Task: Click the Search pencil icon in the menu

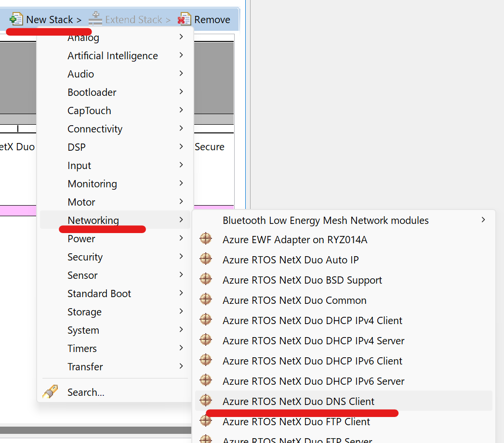Action: point(50,391)
